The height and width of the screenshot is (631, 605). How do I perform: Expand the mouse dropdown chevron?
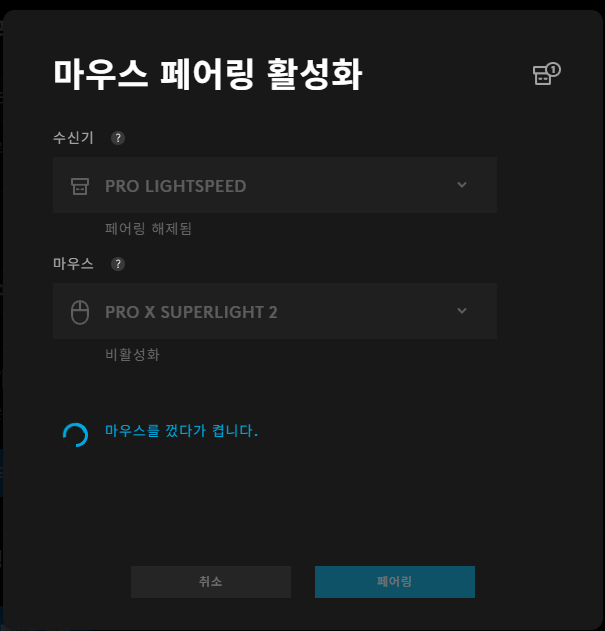[x=462, y=311]
